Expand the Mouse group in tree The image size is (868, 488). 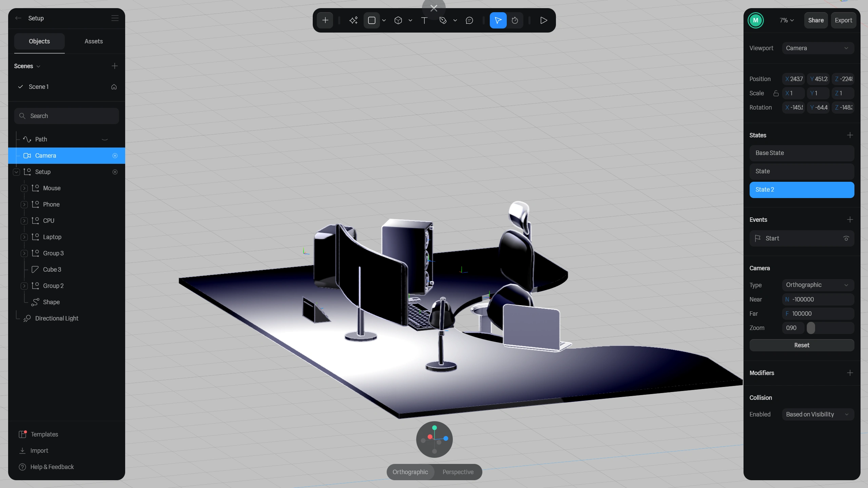point(24,188)
